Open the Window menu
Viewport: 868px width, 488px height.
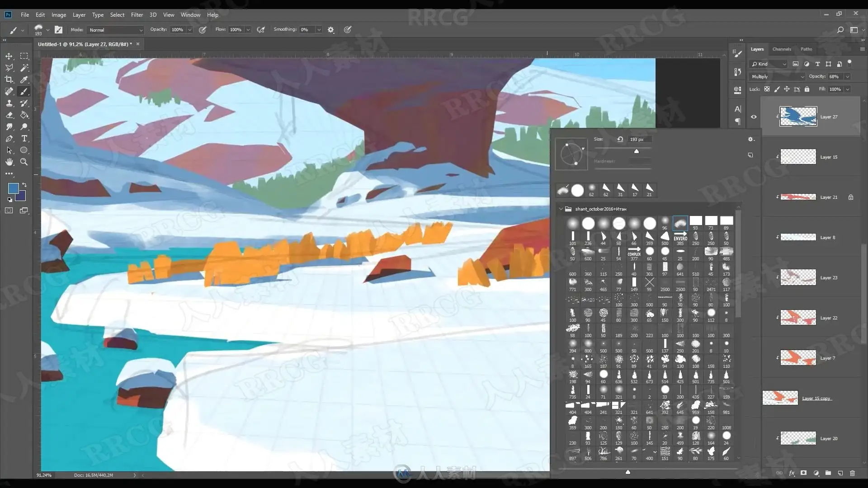[190, 14]
